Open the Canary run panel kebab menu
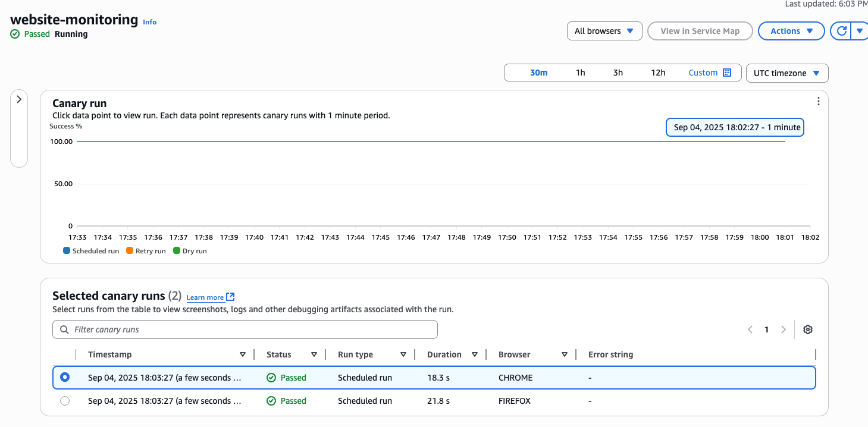This screenshot has height=427, width=868. click(818, 101)
